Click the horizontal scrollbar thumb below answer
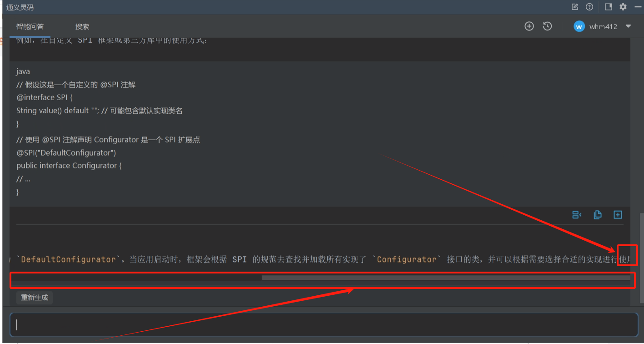This screenshot has height=344, width=644. coord(446,278)
